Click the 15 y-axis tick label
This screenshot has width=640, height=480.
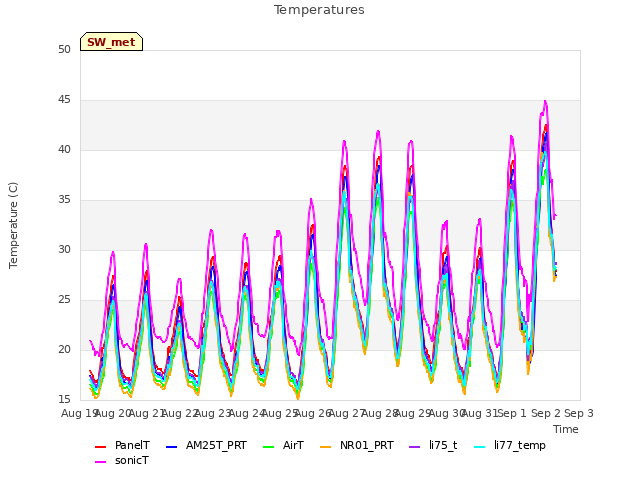point(64,399)
